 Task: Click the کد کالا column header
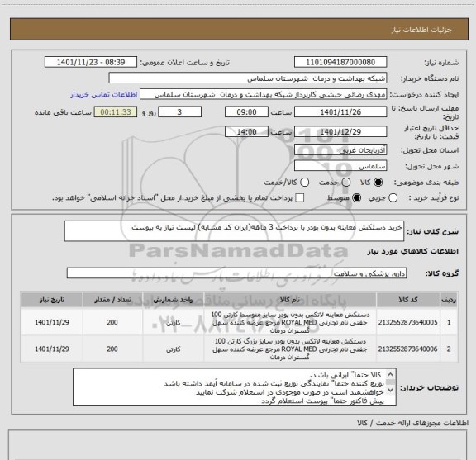click(408, 300)
